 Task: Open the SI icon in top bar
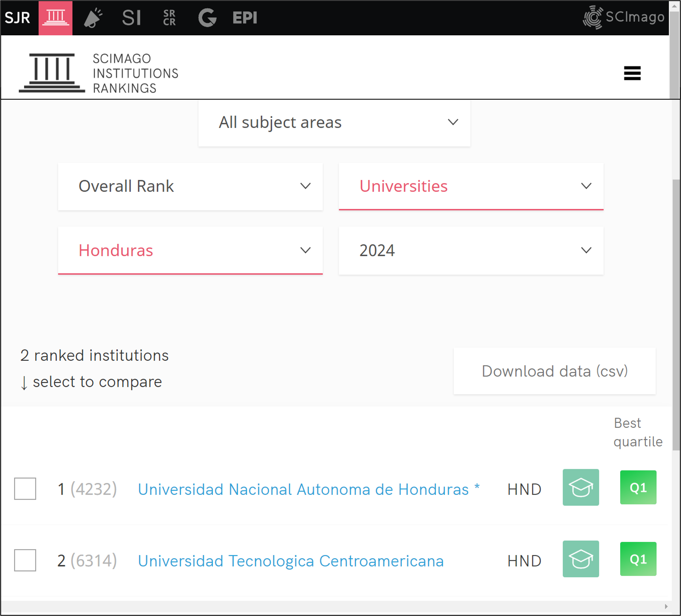(131, 17)
